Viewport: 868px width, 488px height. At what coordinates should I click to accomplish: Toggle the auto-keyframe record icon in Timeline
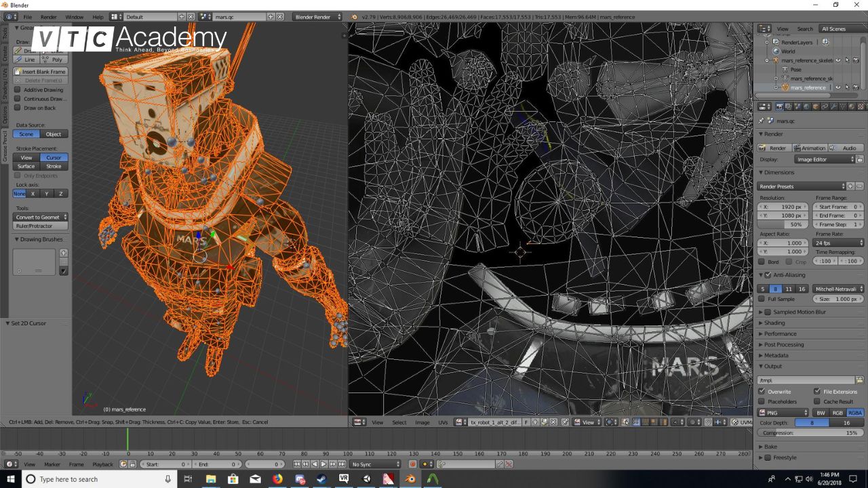(413, 464)
